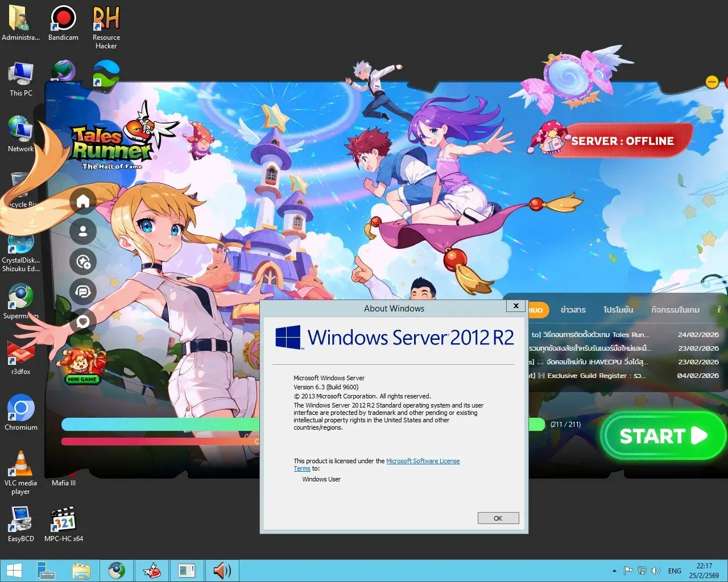Viewport: 728px width, 582px height.
Task: Click the VLC media player desktop icon
Action: coord(21,472)
